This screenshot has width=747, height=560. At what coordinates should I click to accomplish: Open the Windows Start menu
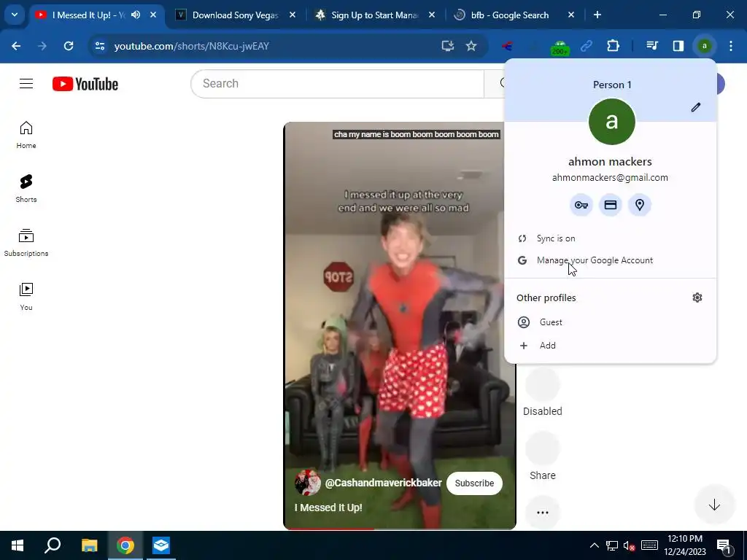point(18,545)
